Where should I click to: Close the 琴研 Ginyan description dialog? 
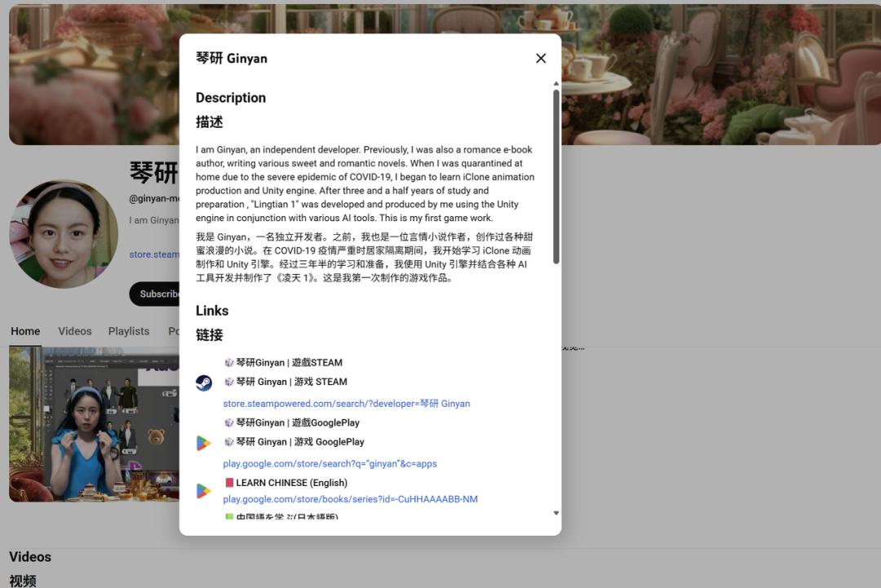(540, 58)
